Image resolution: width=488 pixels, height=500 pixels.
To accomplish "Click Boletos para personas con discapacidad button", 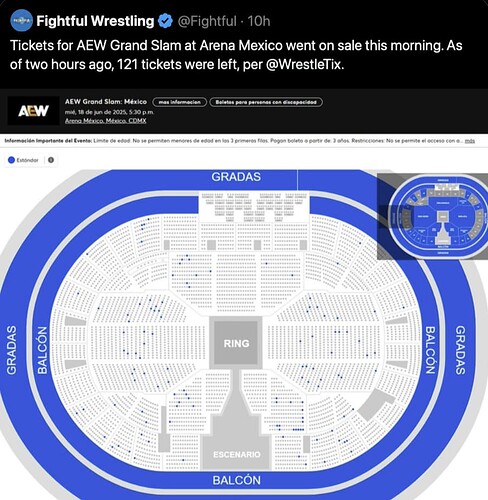I will tap(266, 102).
